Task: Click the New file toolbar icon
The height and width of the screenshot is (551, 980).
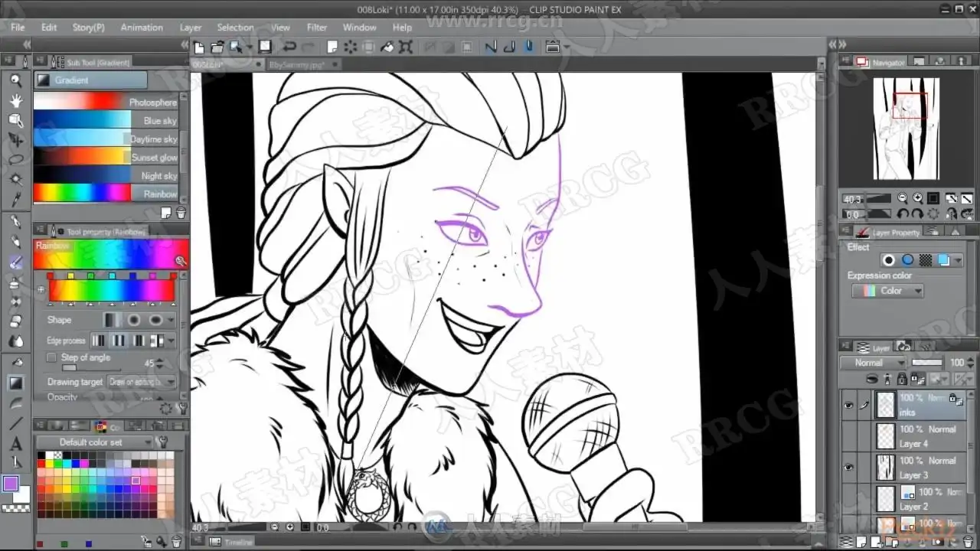Action: coord(199,47)
